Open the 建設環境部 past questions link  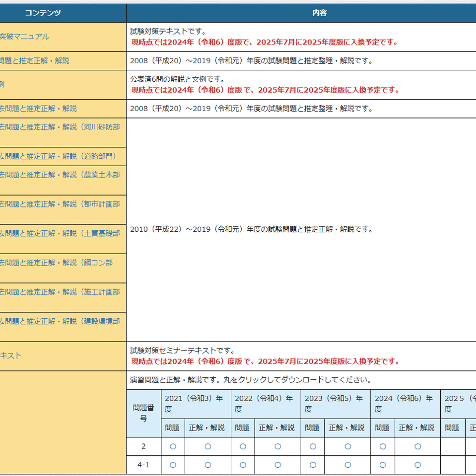pos(60,321)
